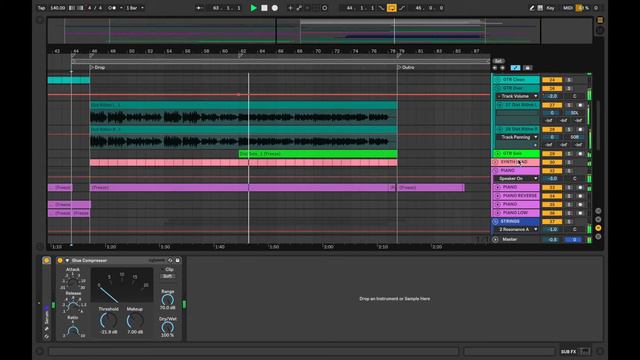This screenshot has width=640, height=360.
Task: Click the Threshold knob
Action: [108, 321]
